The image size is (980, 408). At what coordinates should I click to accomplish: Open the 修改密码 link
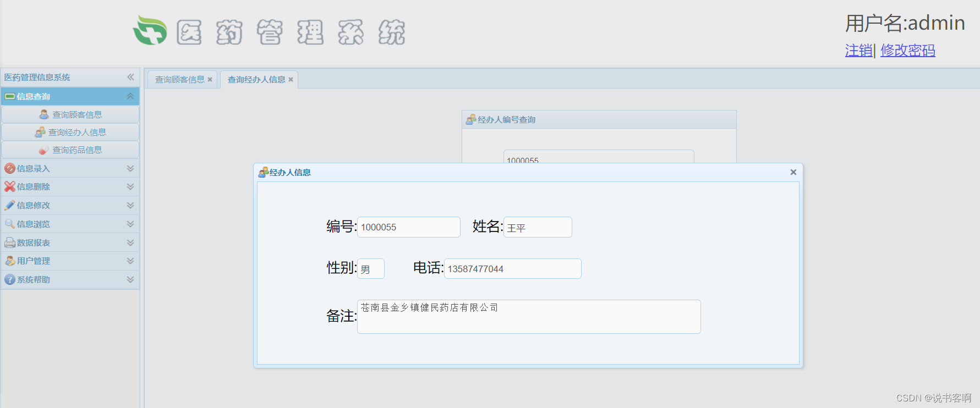(x=908, y=51)
